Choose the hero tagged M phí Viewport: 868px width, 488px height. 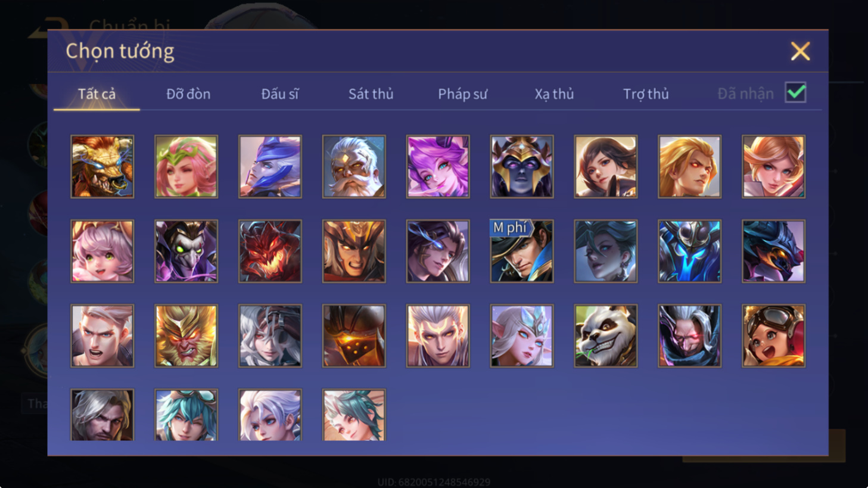tap(521, 251)
